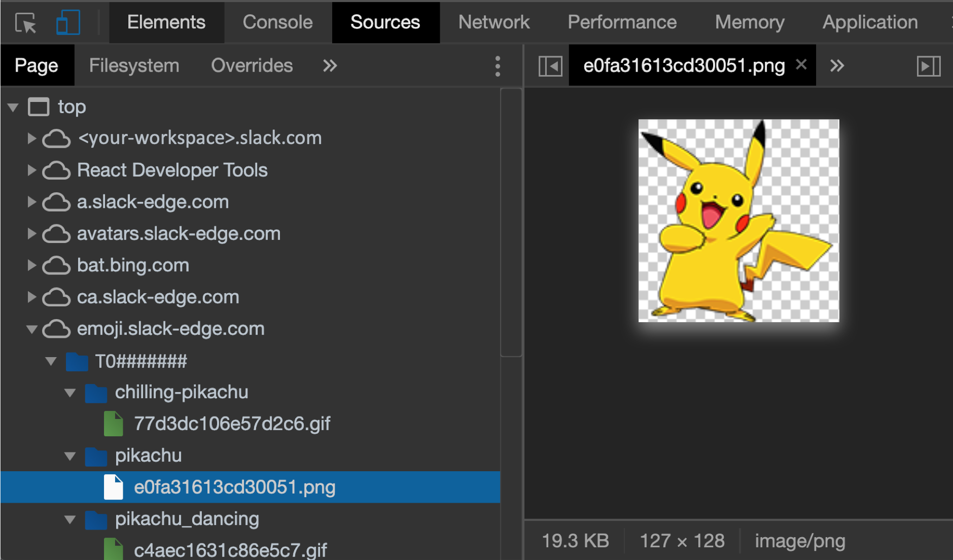Select the Page navigator tab
The width and height of the screenshot is (953, 560).
[x=37, y=65]
